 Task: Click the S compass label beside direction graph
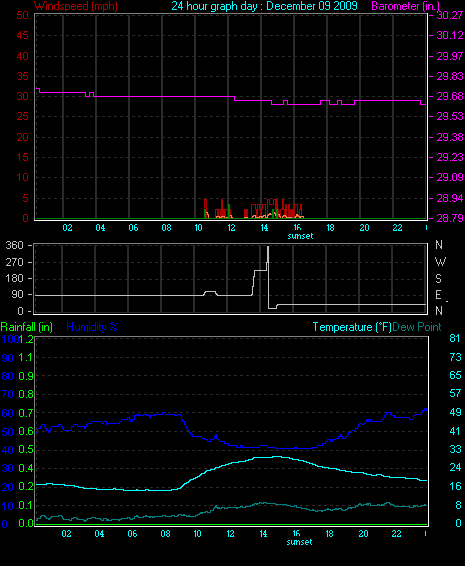[x=438, y=279]
